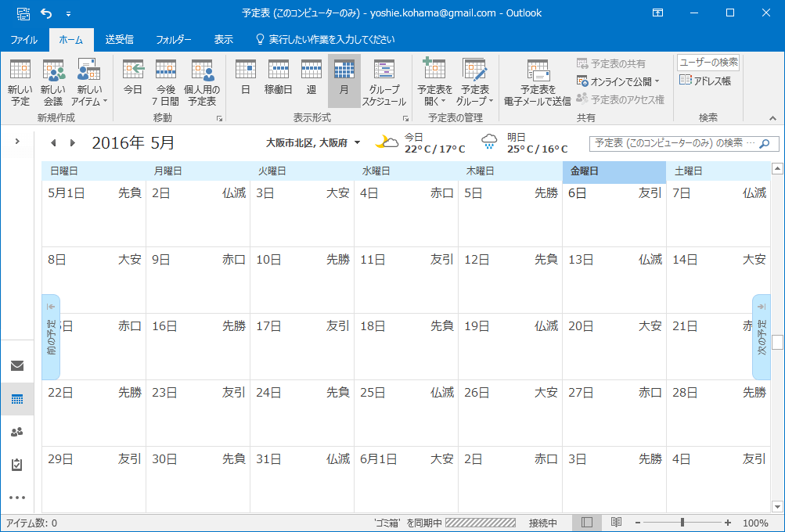This screenshot has width=785, height=532.
Task: Go to previous appointment (前の予定)
Action: click(x=51, y=337)
